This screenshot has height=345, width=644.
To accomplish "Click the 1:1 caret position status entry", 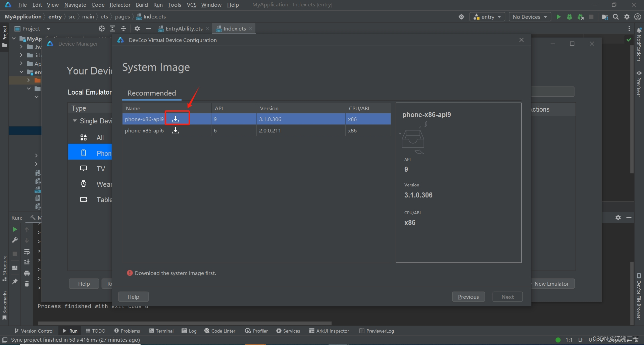I will (x=569, y=340).
